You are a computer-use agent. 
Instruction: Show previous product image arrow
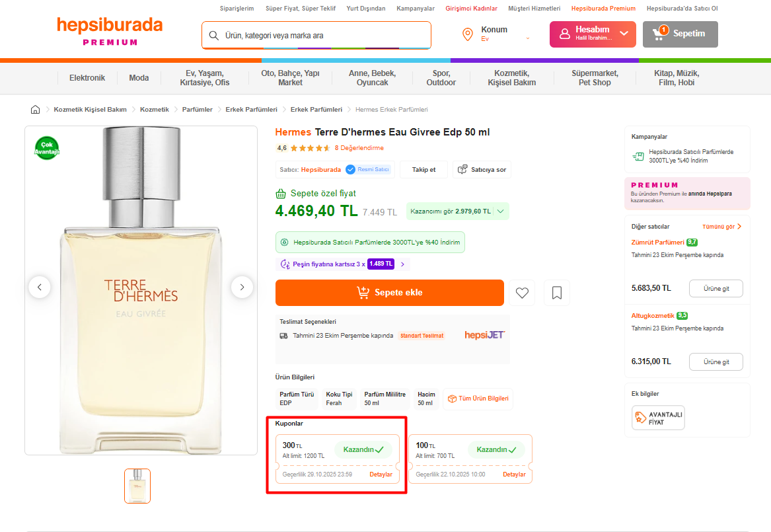coord(40,287)
